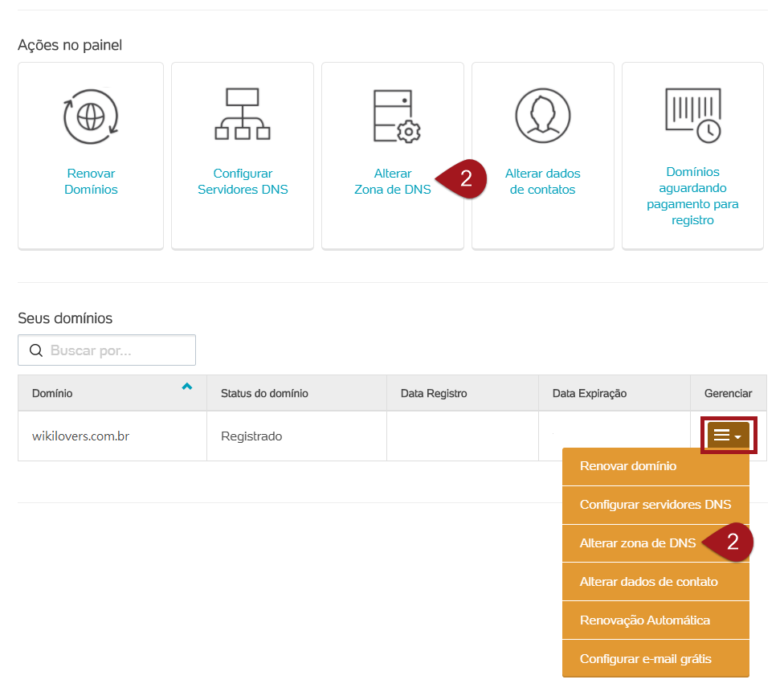Image resolution: width=784 pixels, height=696 pixels.
Task: Choose Alterar dados de contato menu option
Action: [x=648, y=582]
